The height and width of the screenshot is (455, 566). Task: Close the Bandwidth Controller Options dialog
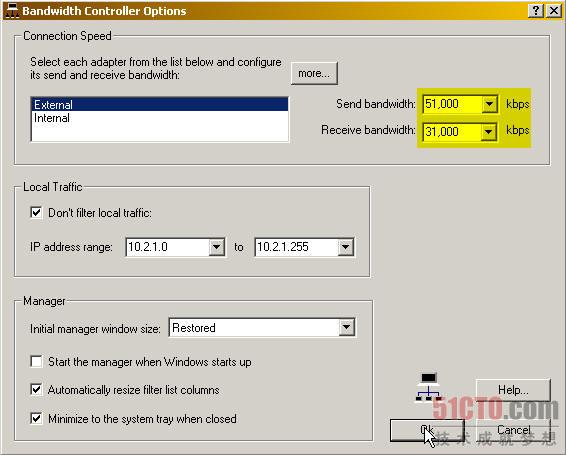coord(554,10)
